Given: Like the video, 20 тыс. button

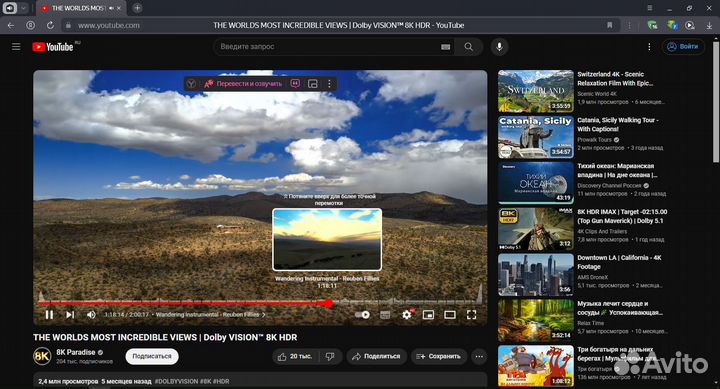Looking at the screenshot, I should pyautogui.click(x=295, y=356).
